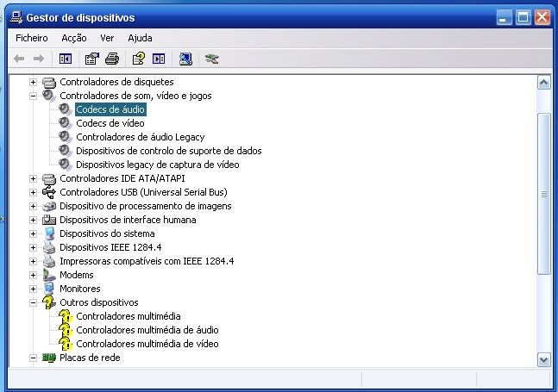This screenshot has width=558, height=392.
Task: Open the Properties toolbar icon
Action: pyautogui.click(x=91, y=59)
